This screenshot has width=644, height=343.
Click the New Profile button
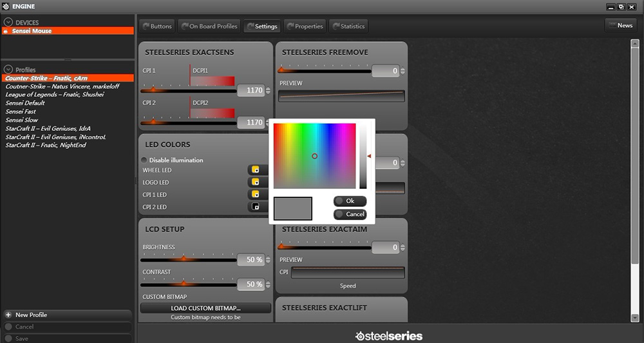67,315
